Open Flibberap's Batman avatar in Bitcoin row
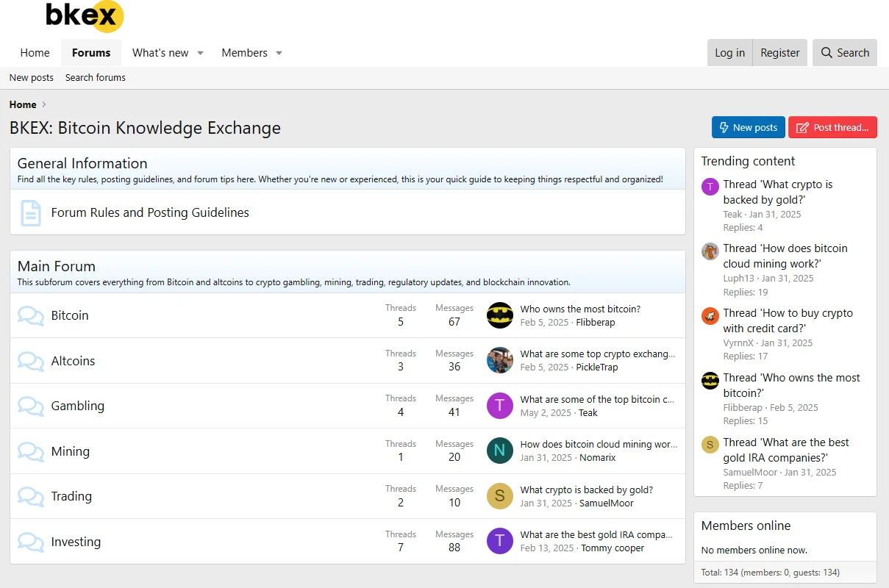 tap(500, 315)
